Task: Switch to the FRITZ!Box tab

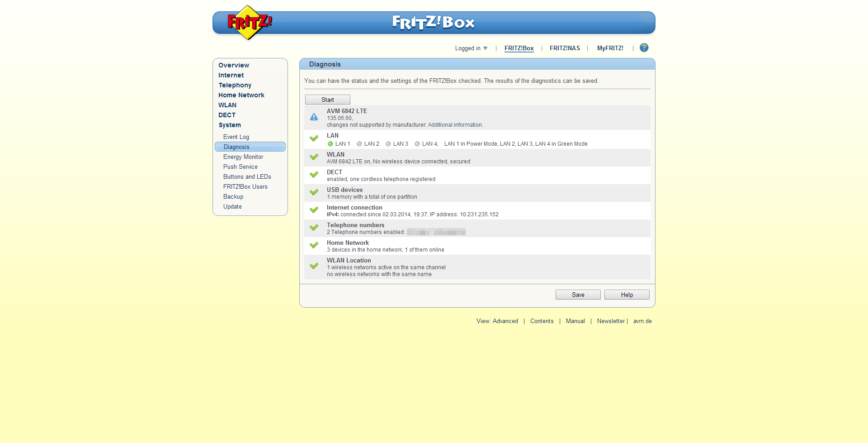Action: pyautogui.click(x=519, y=48)
